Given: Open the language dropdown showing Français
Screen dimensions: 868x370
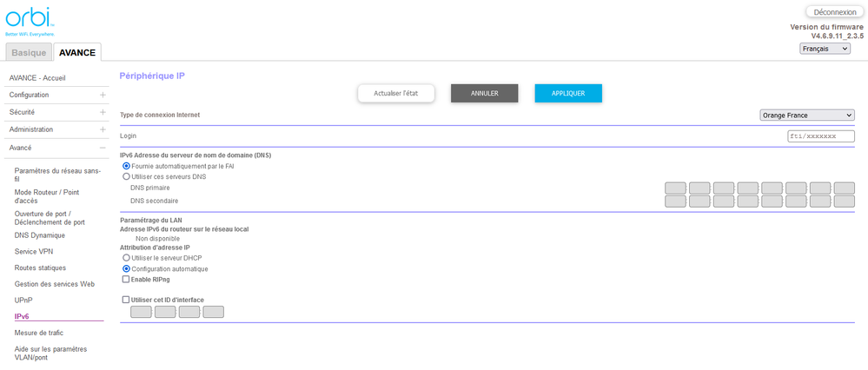Looking at the screenshot, I should 825,49.
